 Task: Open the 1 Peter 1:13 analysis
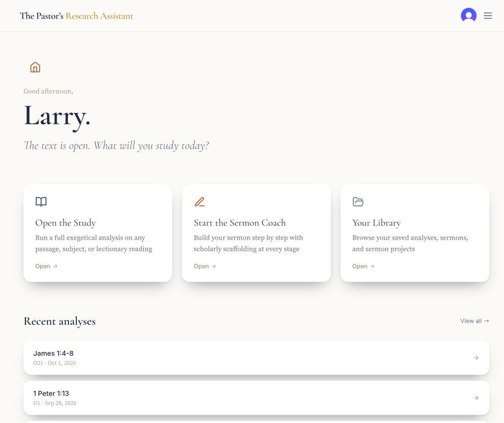pos(256,398)
